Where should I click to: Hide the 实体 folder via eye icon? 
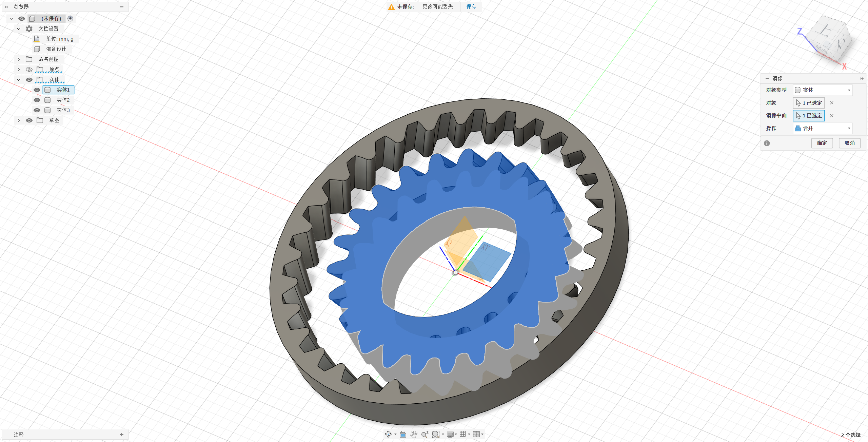(29, 80)
